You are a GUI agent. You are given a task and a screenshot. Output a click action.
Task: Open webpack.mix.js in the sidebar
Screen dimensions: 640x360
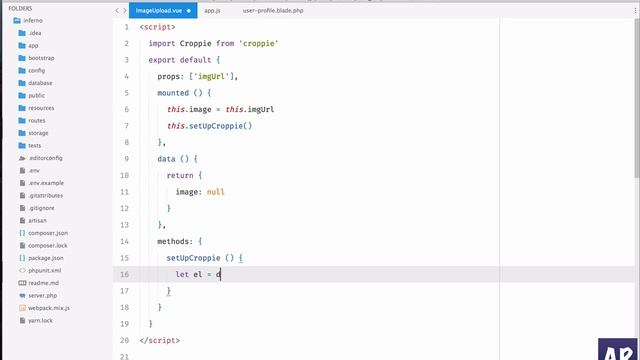(49, 308)
